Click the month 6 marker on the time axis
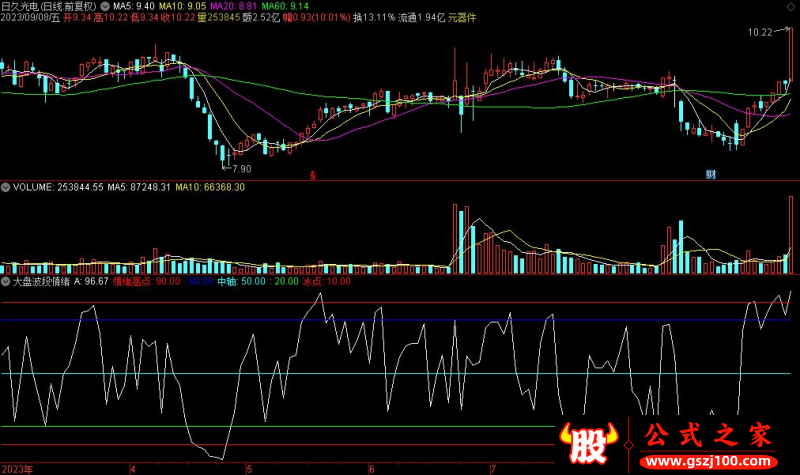800x475 pixels. click(371, 467)
